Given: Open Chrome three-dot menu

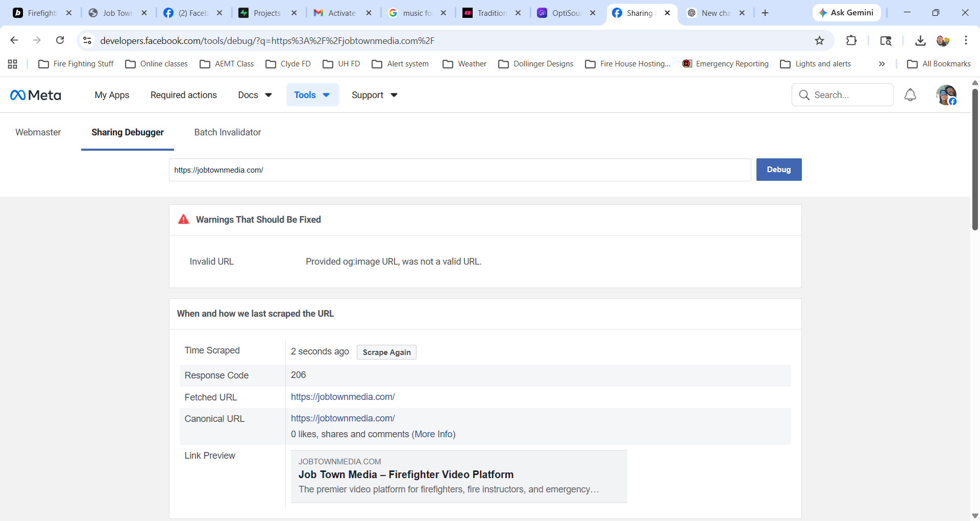Looking at the screenshot, I should [x=966, y=41].
